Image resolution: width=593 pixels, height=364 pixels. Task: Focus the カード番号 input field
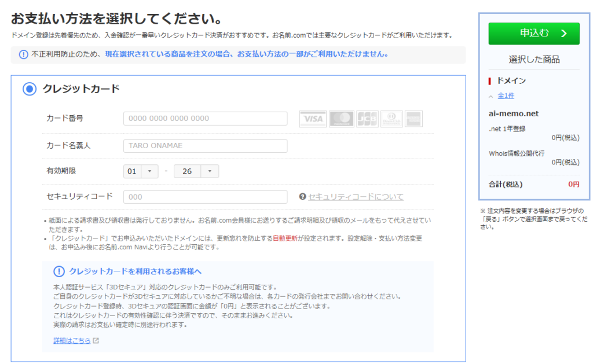click(x=205, y=119)
